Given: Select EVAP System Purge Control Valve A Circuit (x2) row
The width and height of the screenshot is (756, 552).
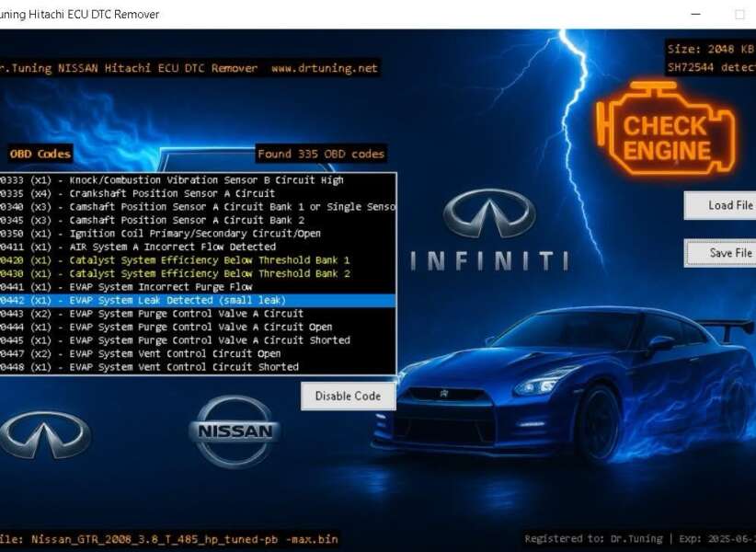Looking at the screenshot, I should point(198,314).
